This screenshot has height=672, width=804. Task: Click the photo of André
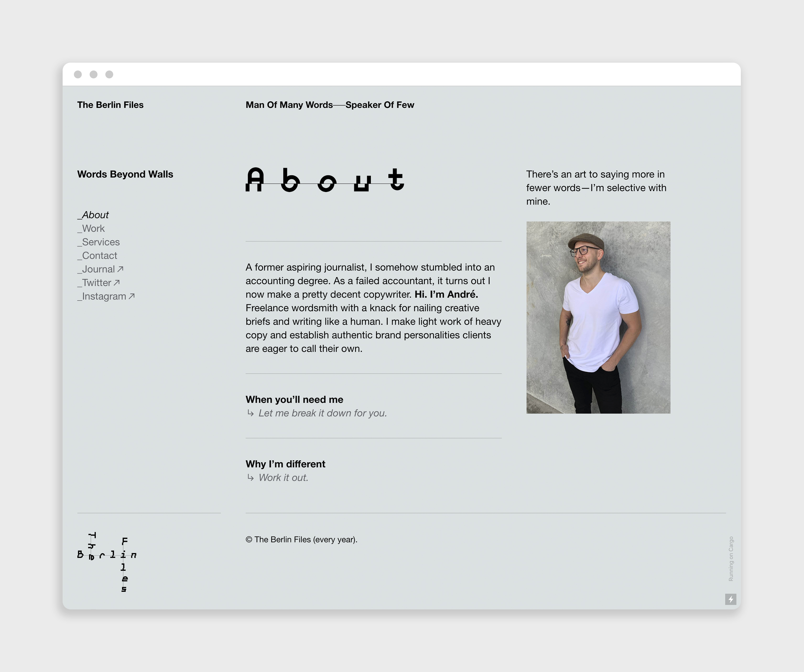pyautogui.click(x=598, y=317)
